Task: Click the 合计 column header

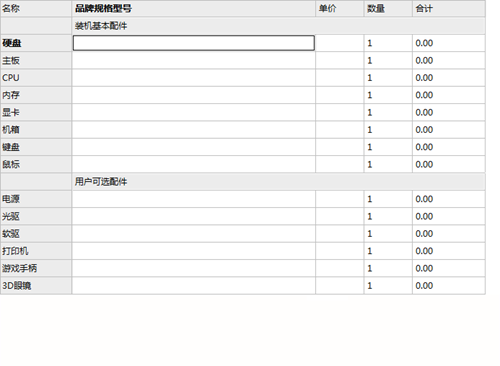Action: (x=449, y=8)
